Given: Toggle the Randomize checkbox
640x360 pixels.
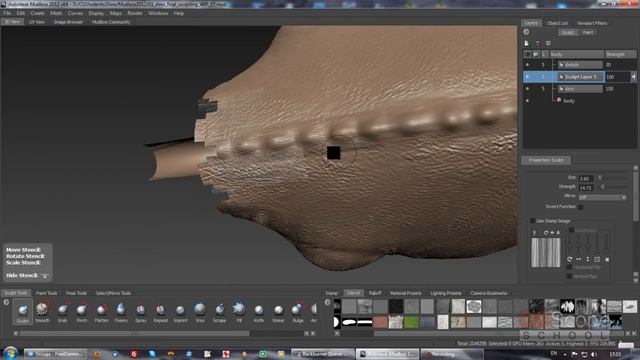Looking at the screenshot, I should (x=571, y=230).
